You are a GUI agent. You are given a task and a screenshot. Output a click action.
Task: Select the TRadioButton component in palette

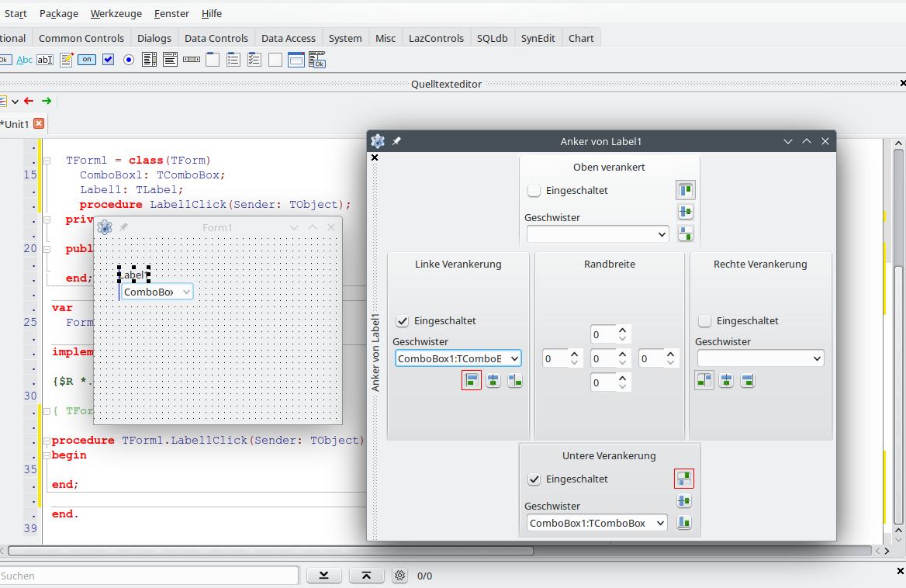(129, 60)
